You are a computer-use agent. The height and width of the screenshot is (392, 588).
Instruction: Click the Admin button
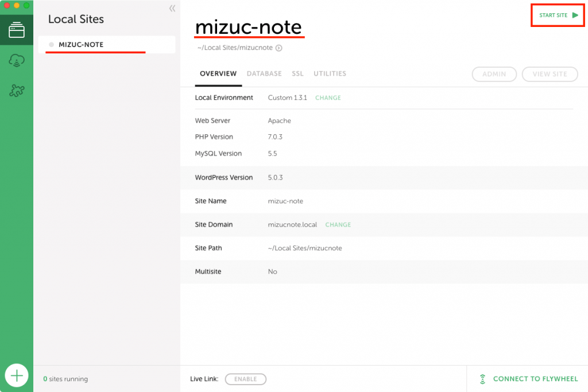point(494,74)
